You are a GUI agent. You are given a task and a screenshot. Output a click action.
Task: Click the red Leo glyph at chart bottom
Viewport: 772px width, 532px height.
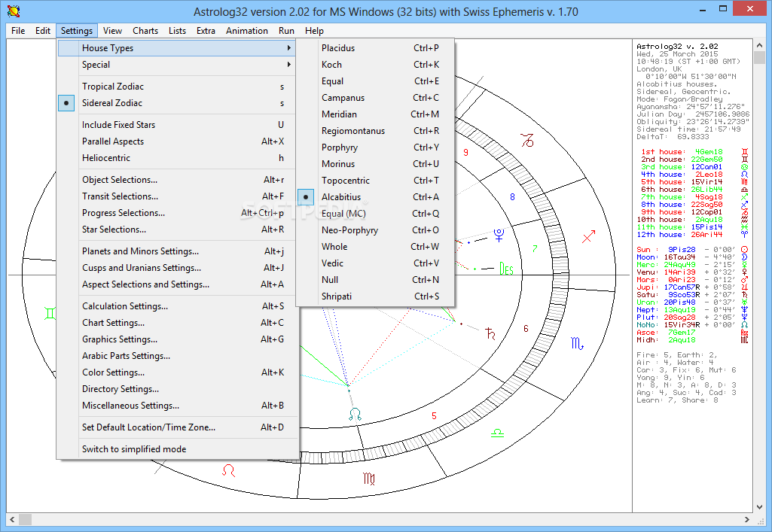coord(228,470)
